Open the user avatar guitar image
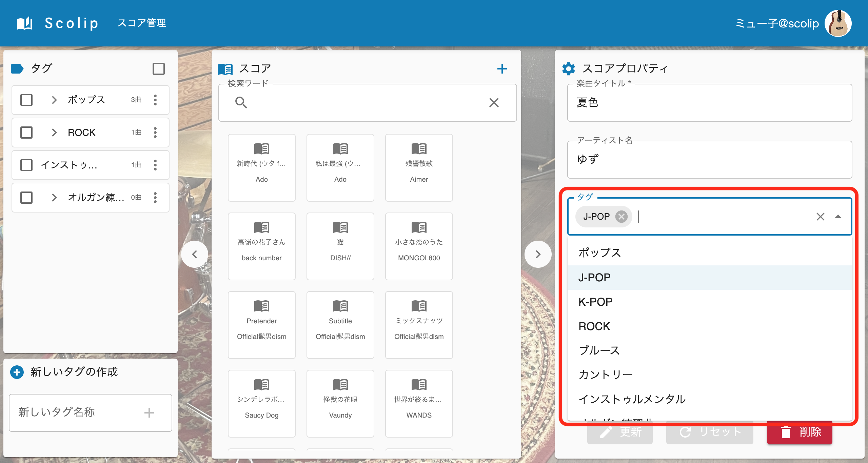The height and width of the screenshot is (463, 868). (838, 23)
